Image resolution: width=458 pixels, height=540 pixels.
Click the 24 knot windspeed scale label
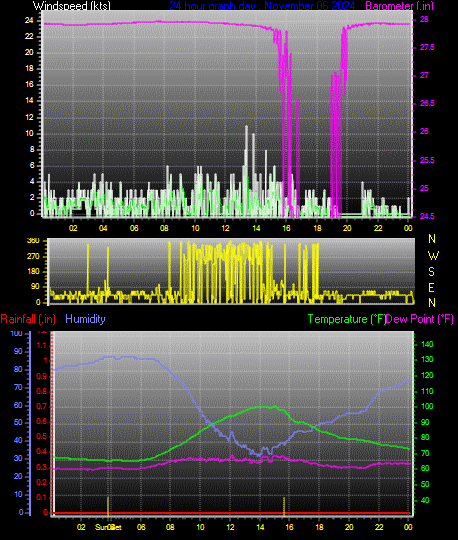29,20
